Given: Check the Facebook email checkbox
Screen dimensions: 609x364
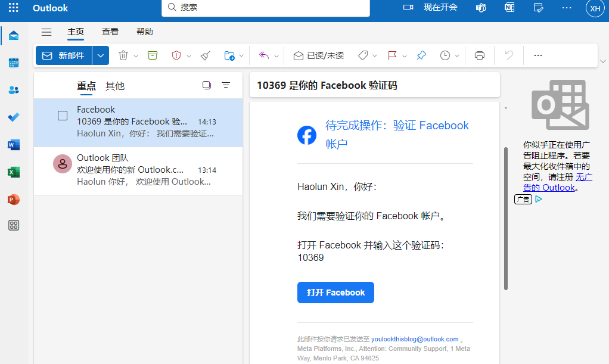Looking at the screenshot, I should point(63,116).
